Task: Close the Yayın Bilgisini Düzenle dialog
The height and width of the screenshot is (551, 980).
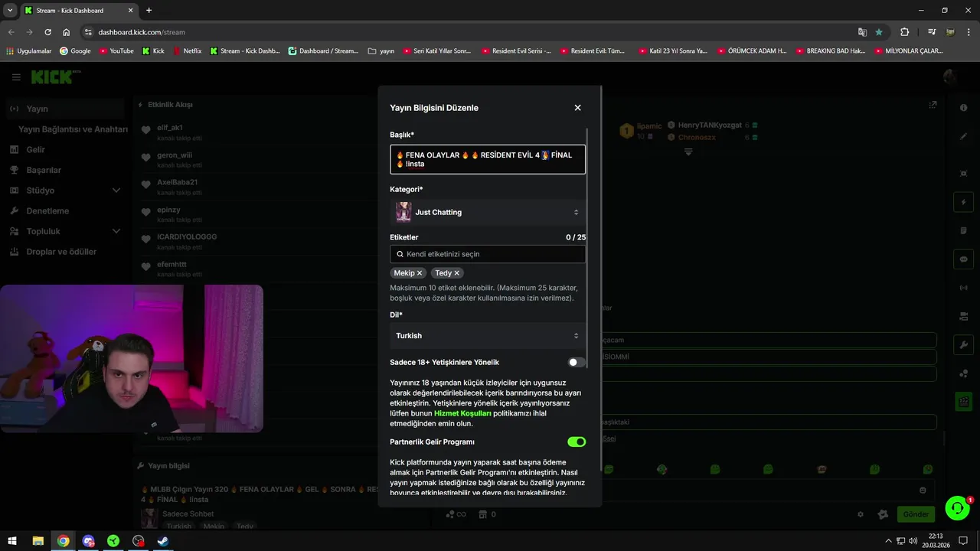Action: 577,108
